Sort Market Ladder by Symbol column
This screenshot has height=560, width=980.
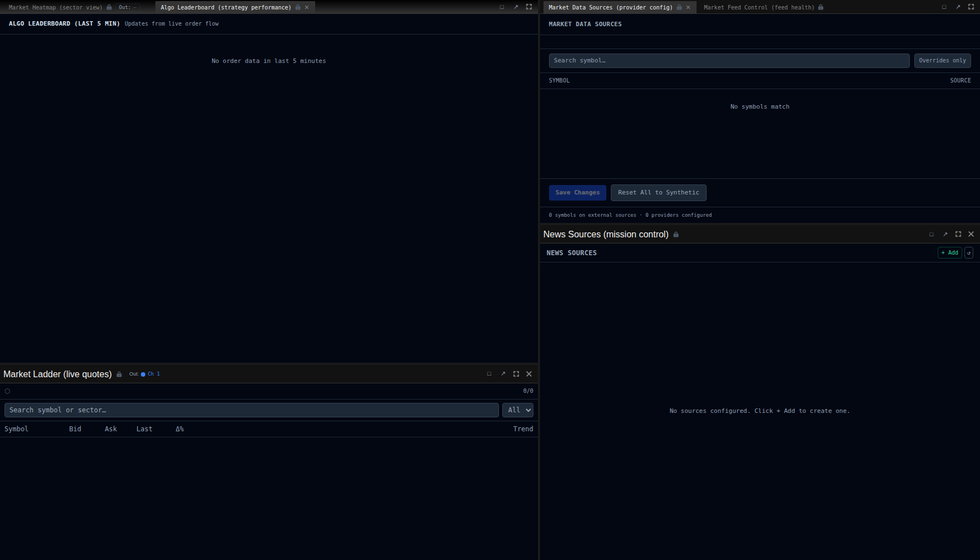tap(16, 429)
